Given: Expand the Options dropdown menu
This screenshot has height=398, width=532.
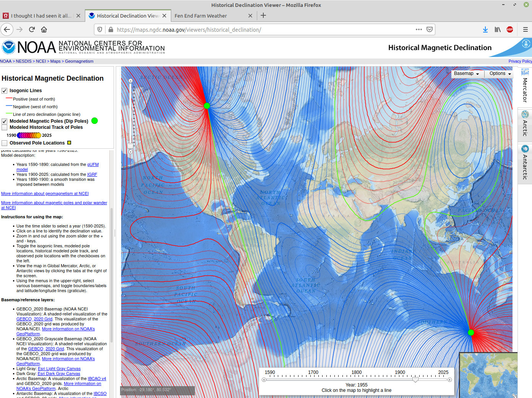Looking at the screenshot, I should (500, 73).
